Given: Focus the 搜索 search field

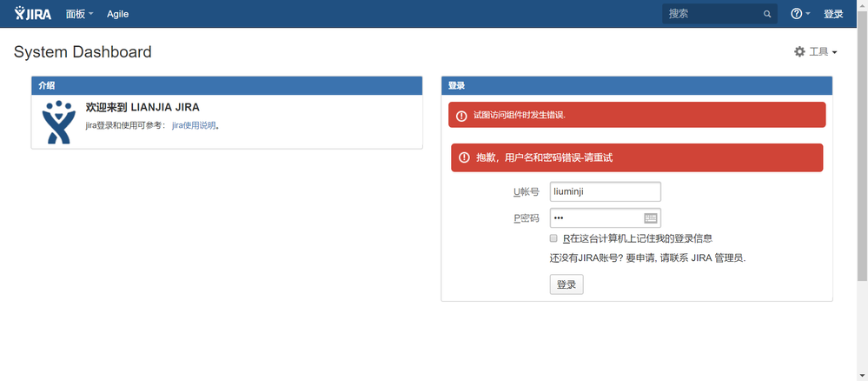Looking at the screenshot, I should point(719,14).
